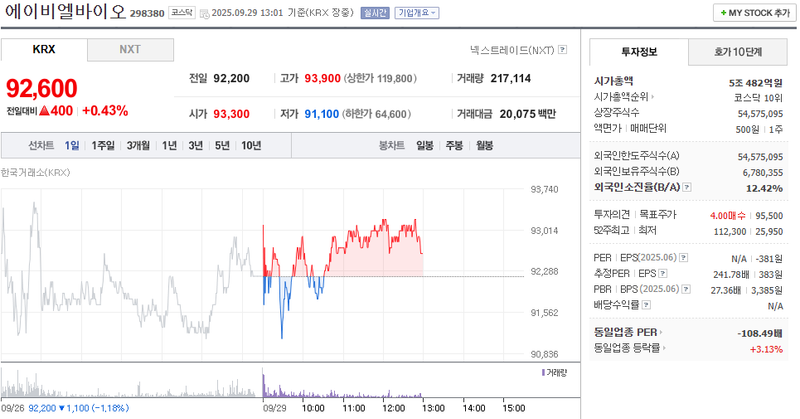The width and height of the screenshot is (800, 419).
Task: Click the help icon beside 배당수익률
Action: point(646,305)
